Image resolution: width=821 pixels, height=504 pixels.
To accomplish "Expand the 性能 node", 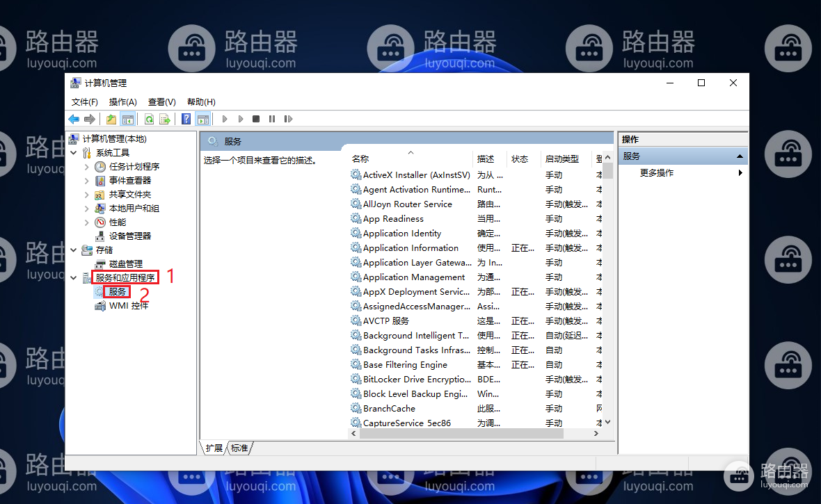I will 86,222.
